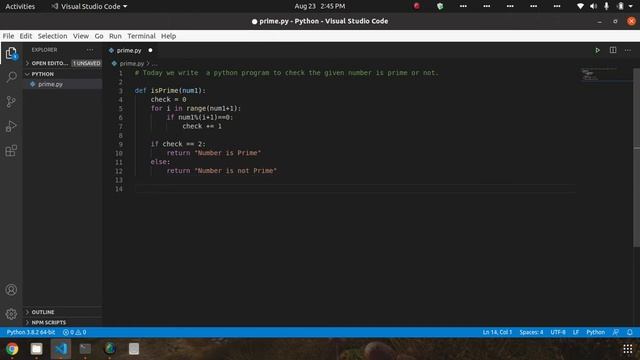Open the Source Control view
Viewport: 640px width, 360px height.
click(11, 102)
